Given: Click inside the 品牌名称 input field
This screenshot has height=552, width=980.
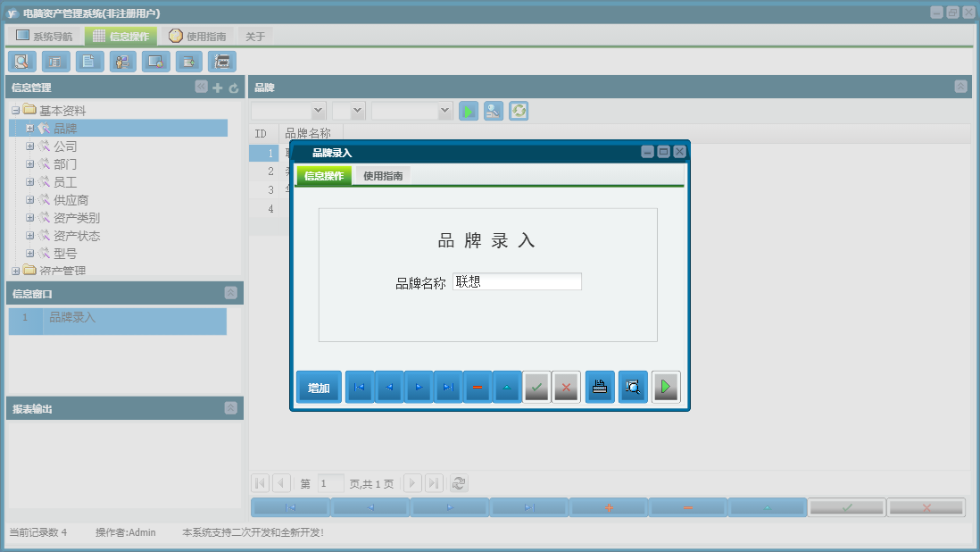Looking at the screenshot, I should click(x=516, y=280).
